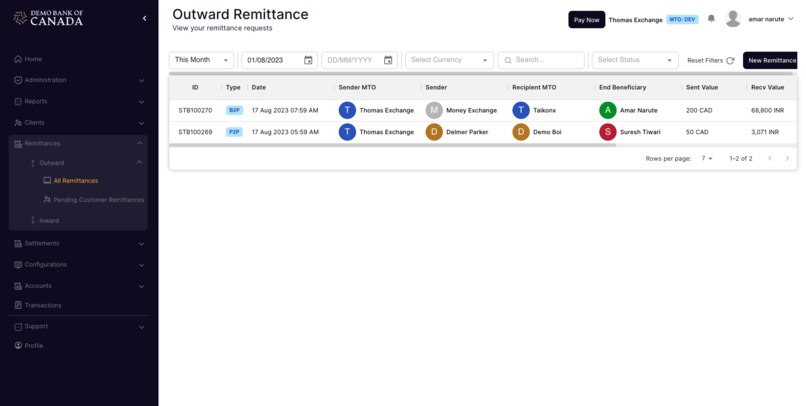806x406 pixels.
Task: Open the notifications bell
Action: (x=711, y=19)
